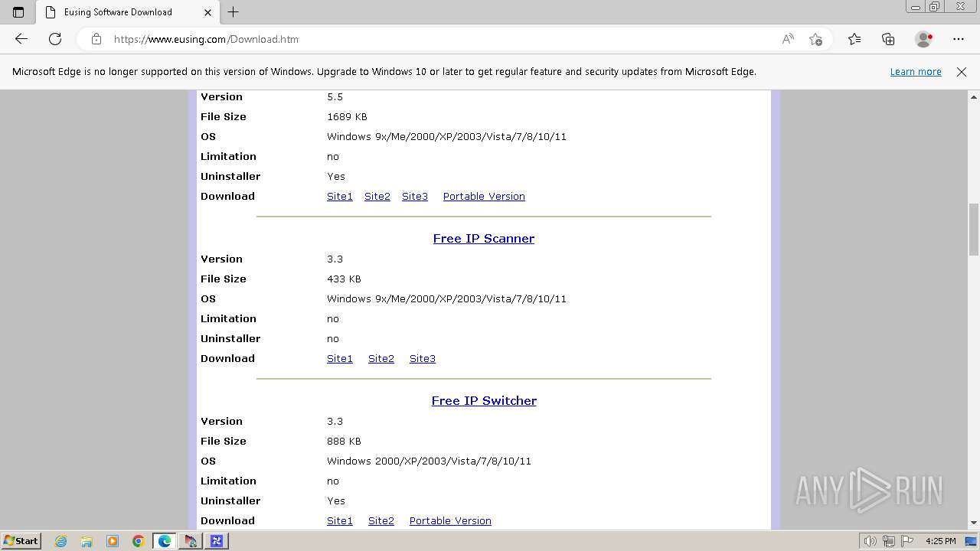
Task: Open Action Center flag icon
Action: tap(906, 541)
